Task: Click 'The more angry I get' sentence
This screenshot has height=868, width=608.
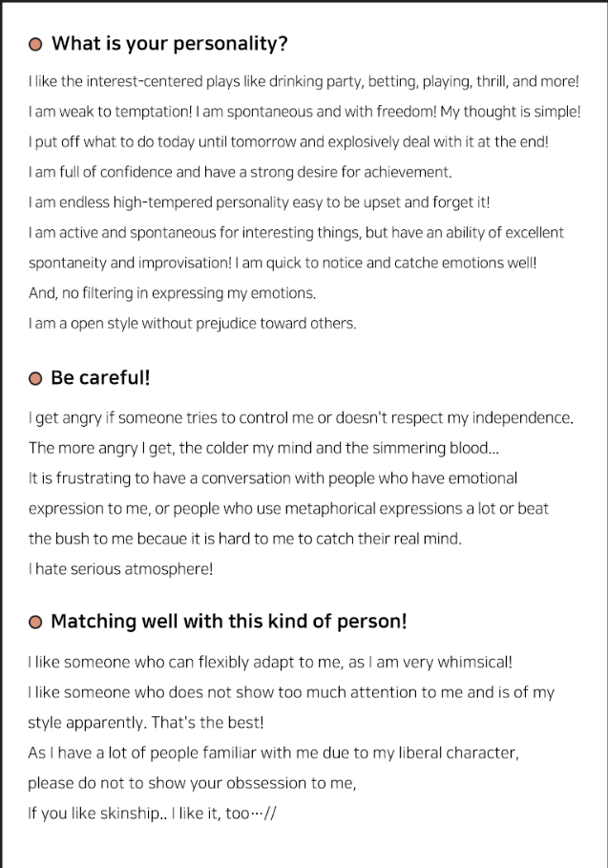Action: (263, 448)
